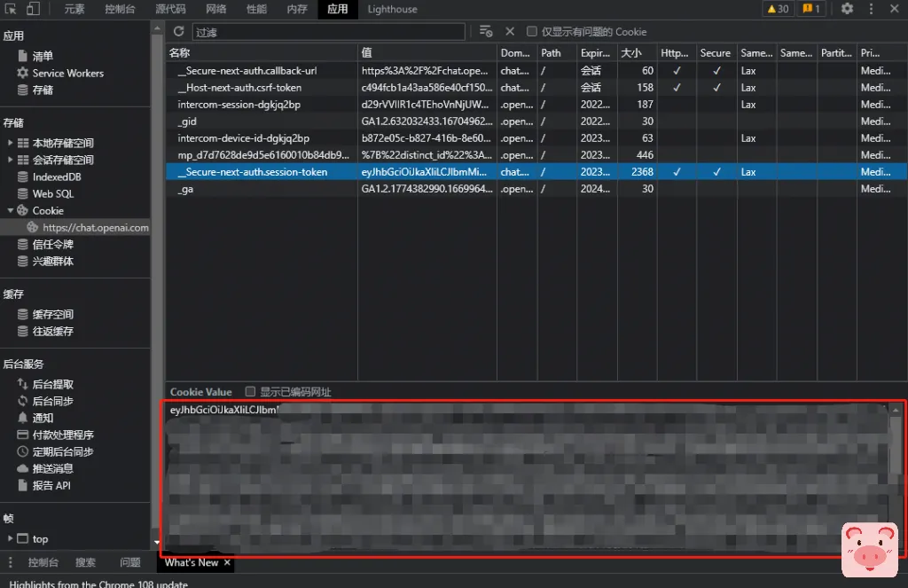Expand 会话存储空间 tree node

[10, 160]
